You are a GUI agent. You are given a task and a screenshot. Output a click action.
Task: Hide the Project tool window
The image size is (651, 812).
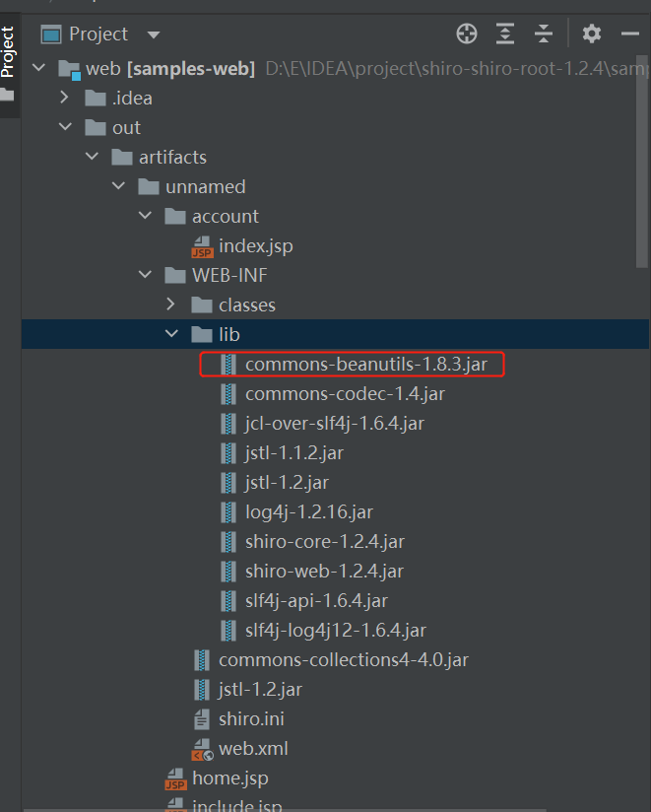(629, 34)
